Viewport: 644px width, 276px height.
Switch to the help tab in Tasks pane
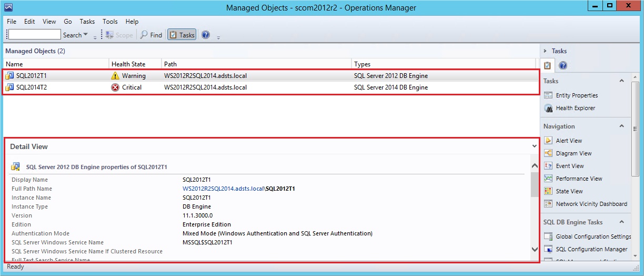562,66
